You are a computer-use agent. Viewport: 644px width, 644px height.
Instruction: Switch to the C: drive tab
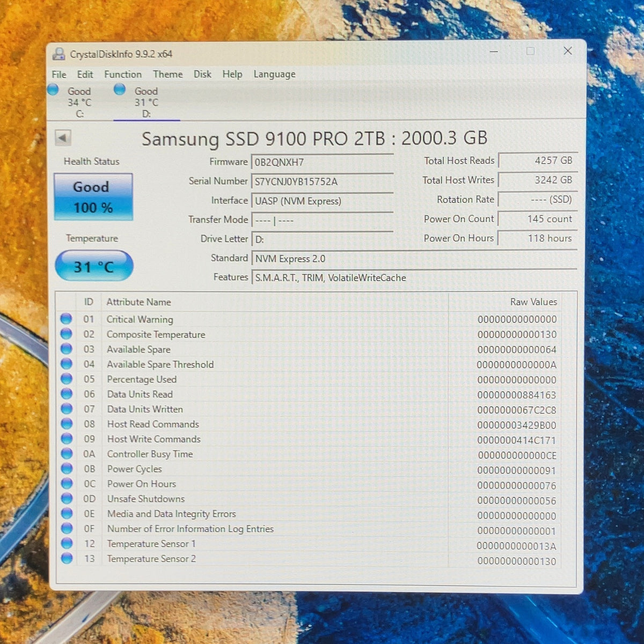79,102
